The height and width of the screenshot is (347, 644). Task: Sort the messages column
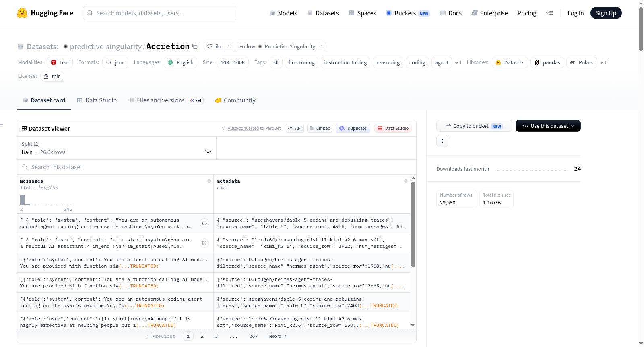pos(209,181)
